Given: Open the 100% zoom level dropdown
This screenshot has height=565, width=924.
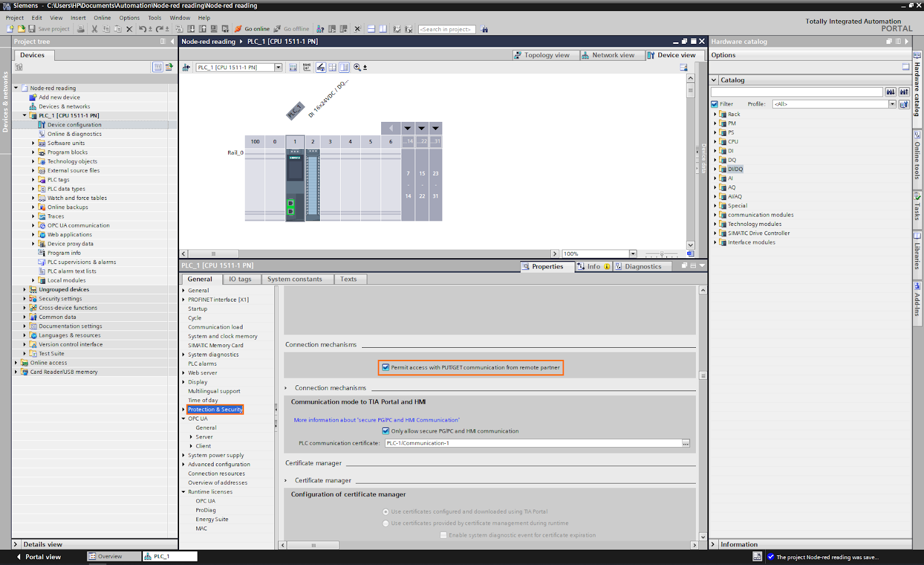Looking at the screenshot, I should click(x=633, y=254).
